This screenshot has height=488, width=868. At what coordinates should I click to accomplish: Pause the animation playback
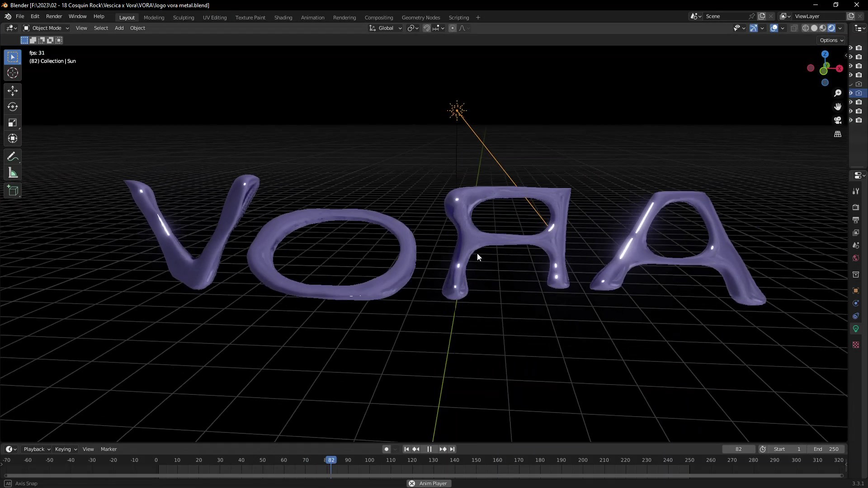pos(429,449)
